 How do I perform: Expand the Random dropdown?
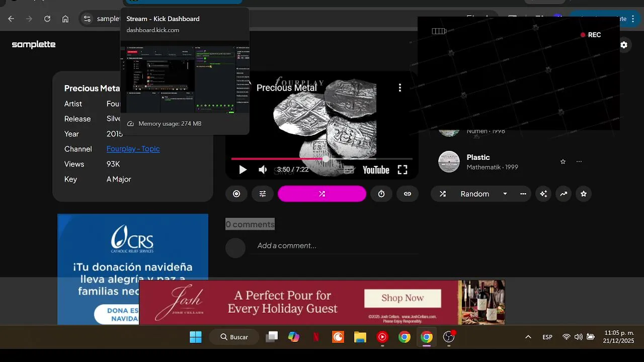coord(505,194)
